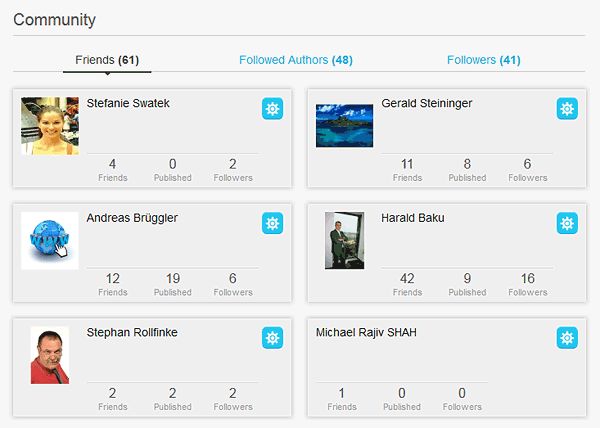This screenshot has height=428, width=600.
Task: Click Andreas Brüggler's globe avatar
Action: click(x=49, y=240)
